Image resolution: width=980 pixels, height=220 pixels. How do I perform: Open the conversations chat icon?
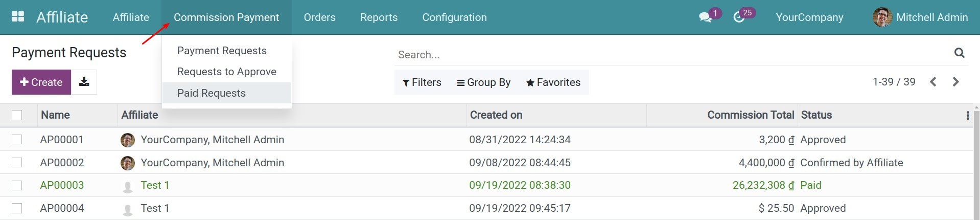[x=705, y=17]
